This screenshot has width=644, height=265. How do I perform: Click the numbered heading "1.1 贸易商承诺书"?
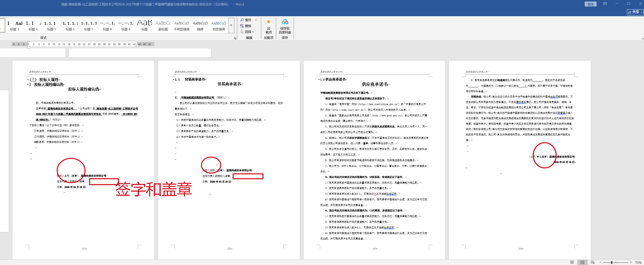click(x=190, y=80)
